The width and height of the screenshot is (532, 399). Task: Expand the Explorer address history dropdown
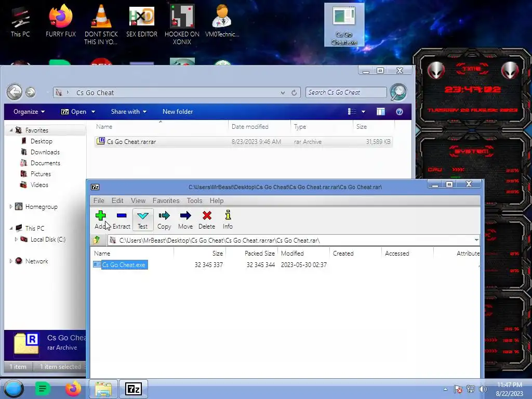tap(283, 92)
